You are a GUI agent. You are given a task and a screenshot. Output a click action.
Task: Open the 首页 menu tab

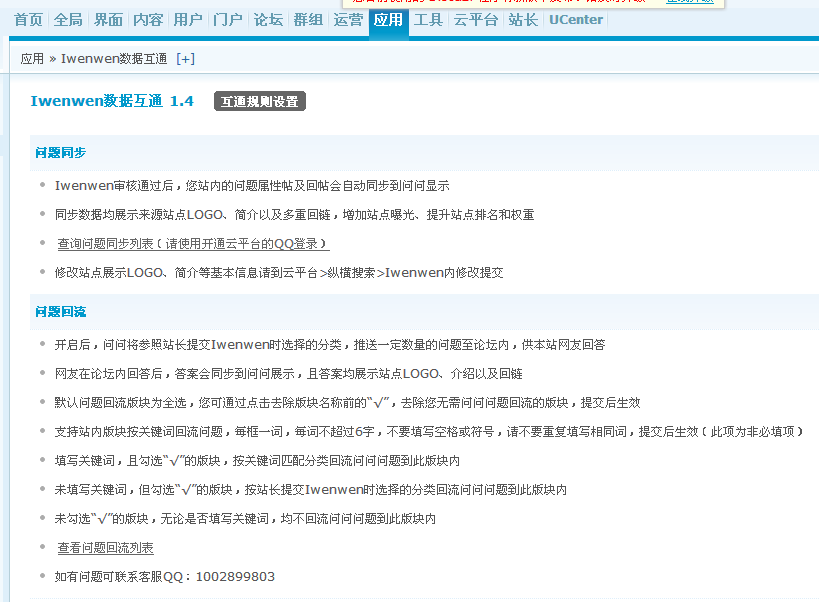coord(28,20)
